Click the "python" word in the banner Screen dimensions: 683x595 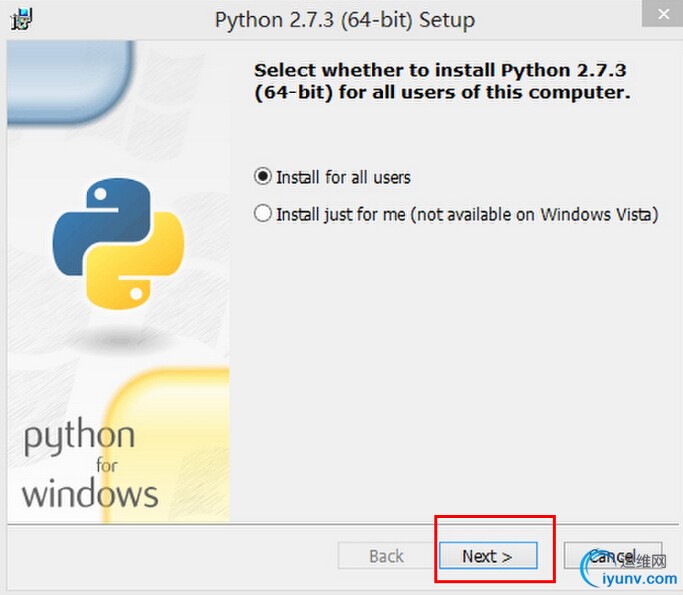(x=79, y=437)
